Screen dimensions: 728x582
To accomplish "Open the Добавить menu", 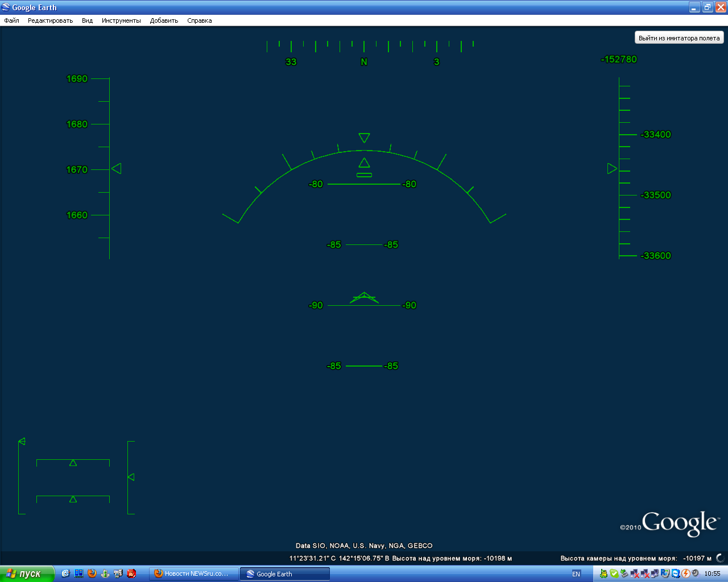I will click(x=164, y=20).
